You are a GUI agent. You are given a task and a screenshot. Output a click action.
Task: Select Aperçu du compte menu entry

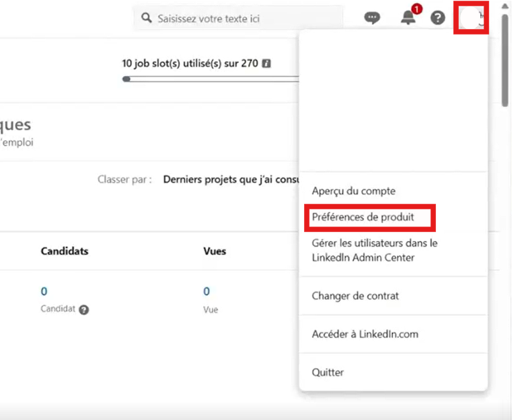click(x=354, y=191)
